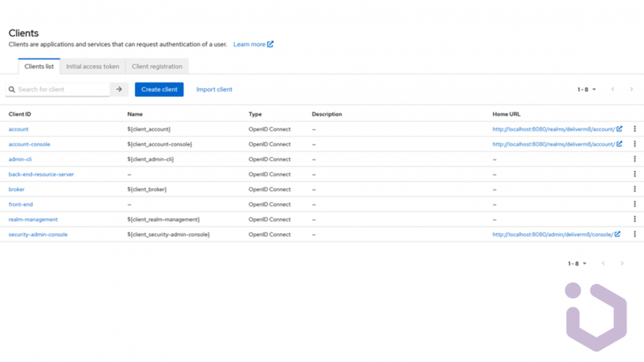
Task: Switch to Client registration tab
Action: (157, 66)
